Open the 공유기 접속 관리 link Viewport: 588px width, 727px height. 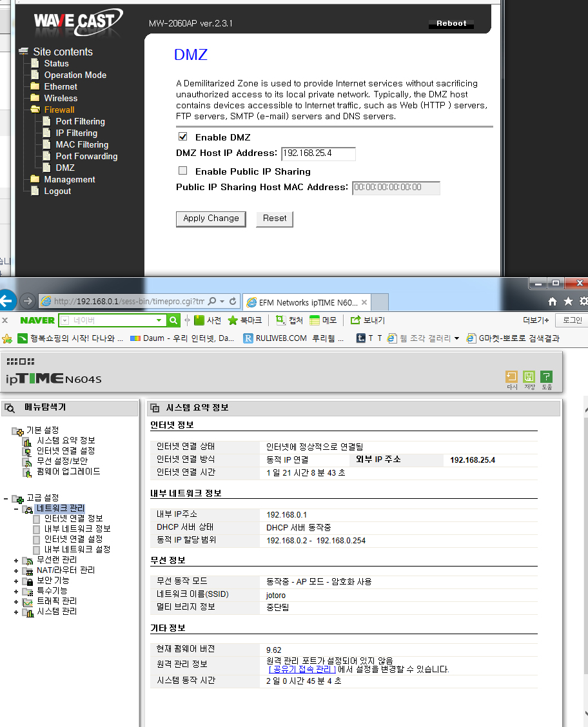click(302, 669)
